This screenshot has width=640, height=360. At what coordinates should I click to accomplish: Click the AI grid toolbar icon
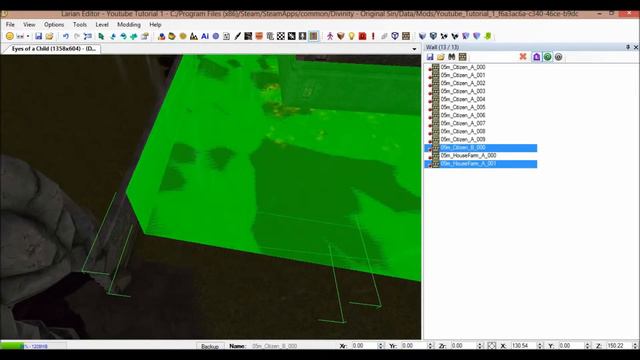point(205,36)
